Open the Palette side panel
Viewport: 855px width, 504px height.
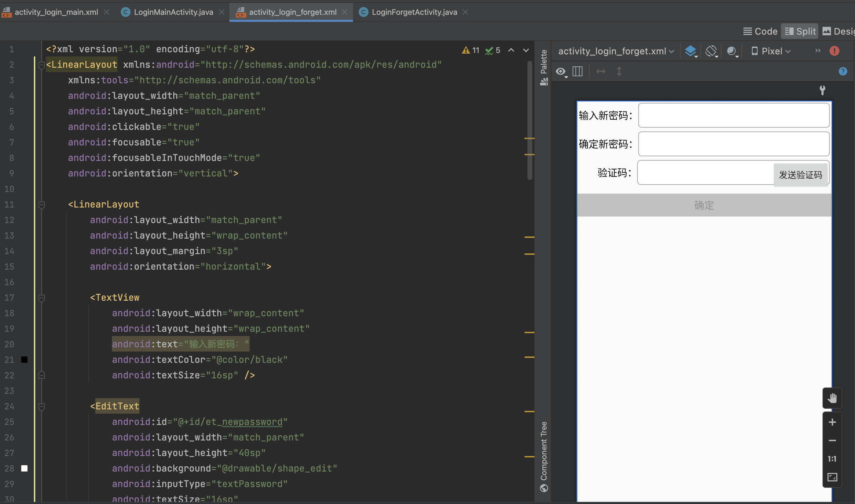tap(544, 67)
